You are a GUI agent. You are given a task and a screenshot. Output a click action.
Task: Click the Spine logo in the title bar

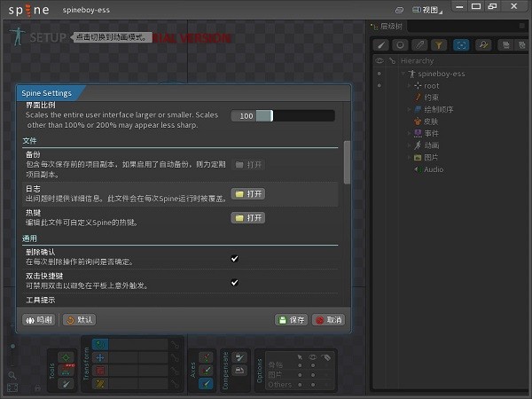point(29,12)
